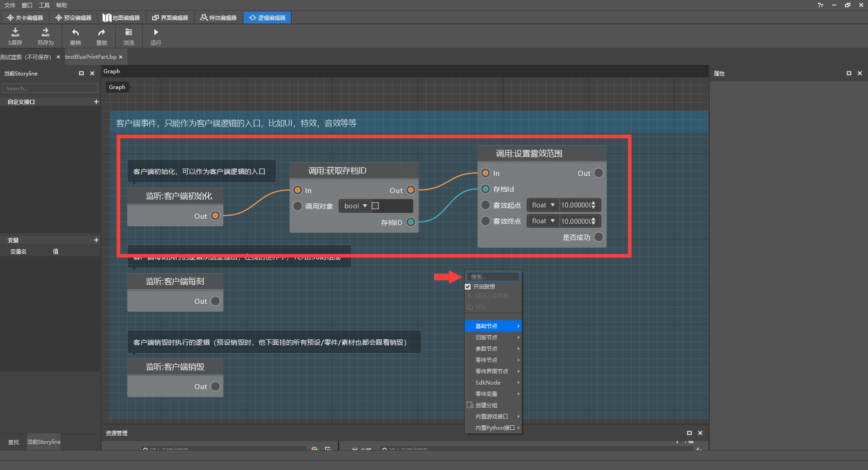The height and width of the screenshot is (470, 868).
Task: Click 雾效起点 value stepper arrows
Action: pos(594,205)
